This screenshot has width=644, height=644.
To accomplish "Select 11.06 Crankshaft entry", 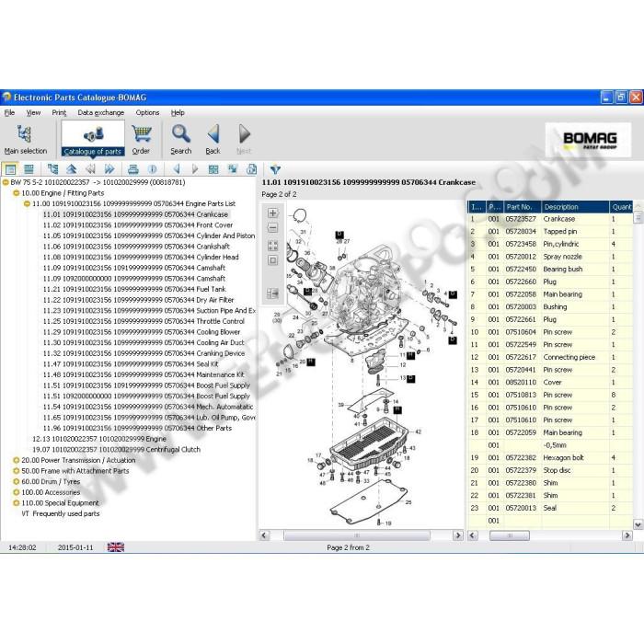I will coord(136,247).
